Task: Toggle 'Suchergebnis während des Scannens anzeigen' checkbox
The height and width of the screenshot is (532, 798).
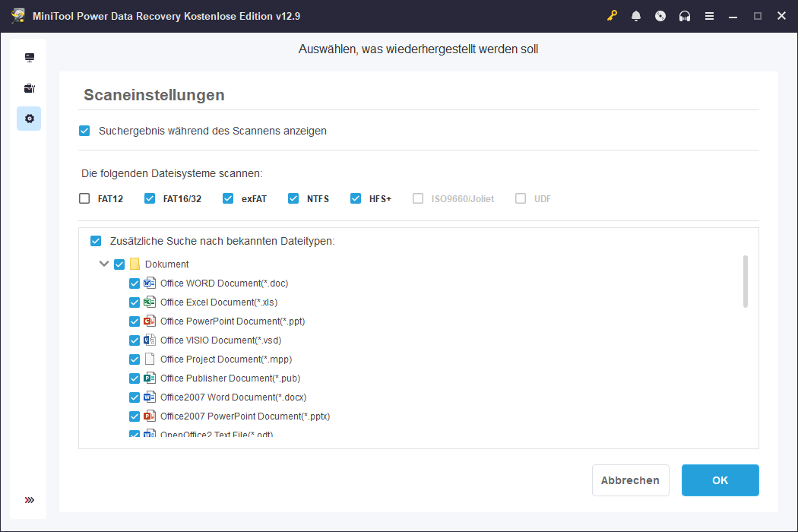Action: (x=84, y=131)
